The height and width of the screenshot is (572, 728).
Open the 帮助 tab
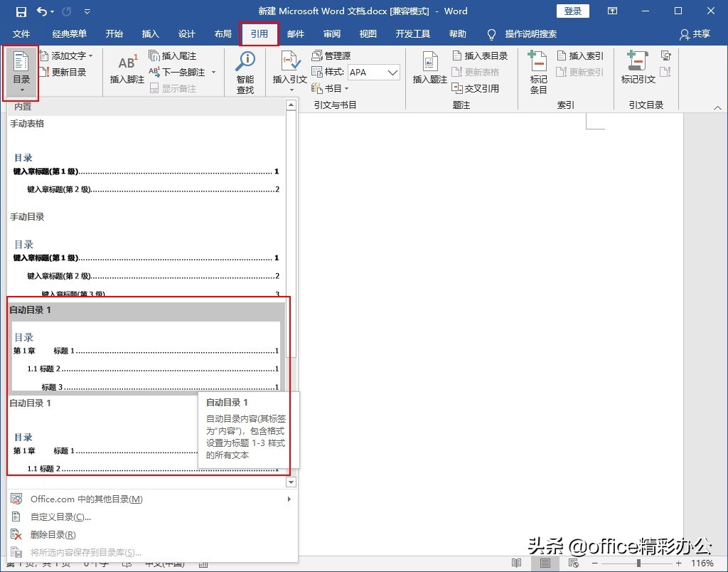tap(457, 34)
